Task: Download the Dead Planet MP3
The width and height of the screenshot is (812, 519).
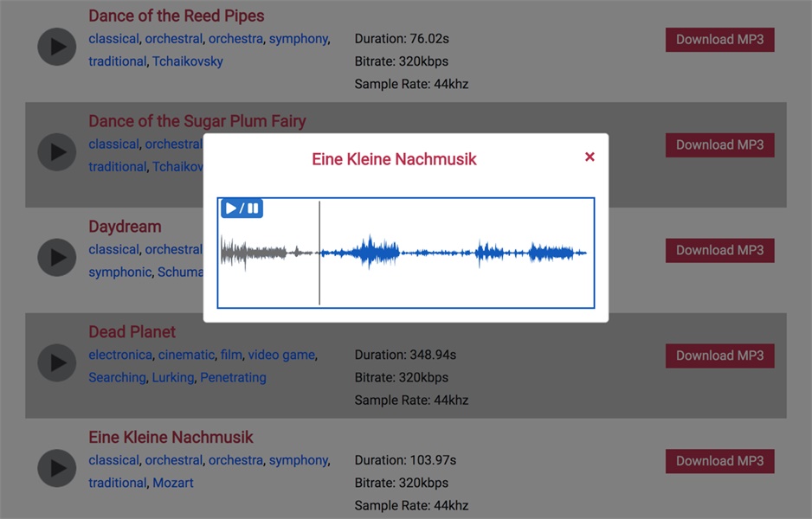Action: (x=719, y=356)
